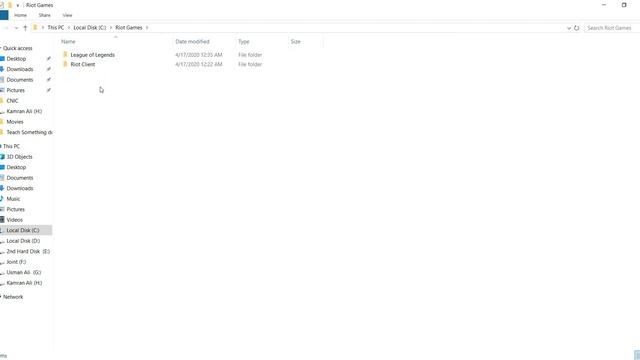Open the quick access toolbar dropdown arrow

point(18,5)
